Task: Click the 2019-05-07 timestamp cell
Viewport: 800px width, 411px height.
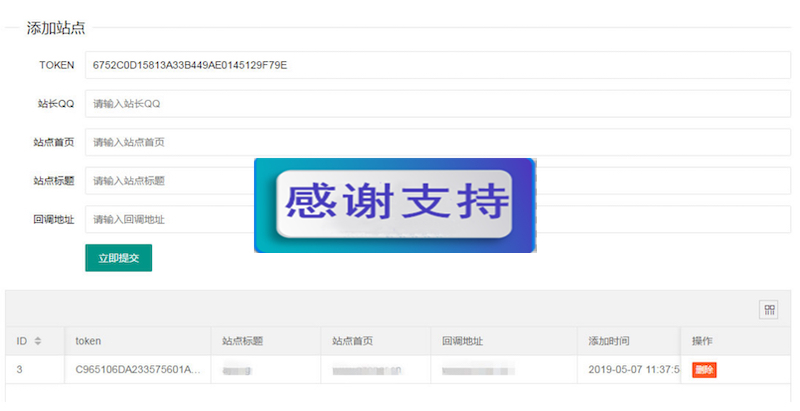Action: [632, 370]
